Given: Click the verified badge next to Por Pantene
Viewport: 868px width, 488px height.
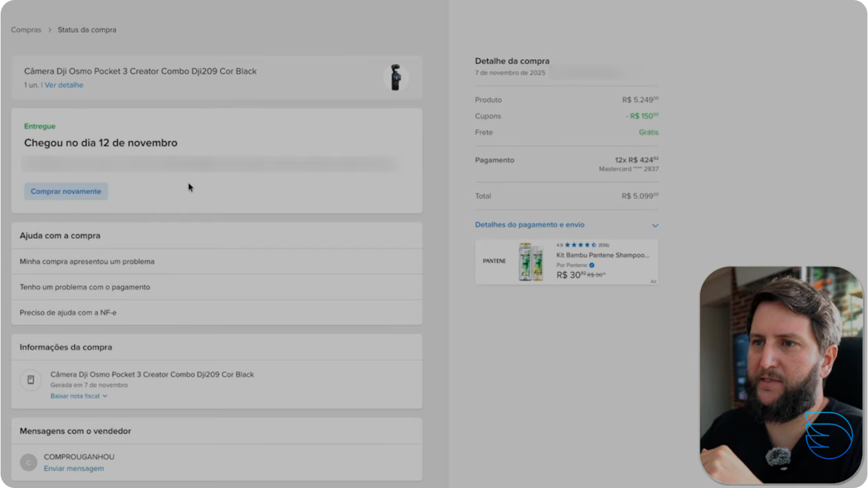Looking at the screenshot, I should tap(592, 265).
